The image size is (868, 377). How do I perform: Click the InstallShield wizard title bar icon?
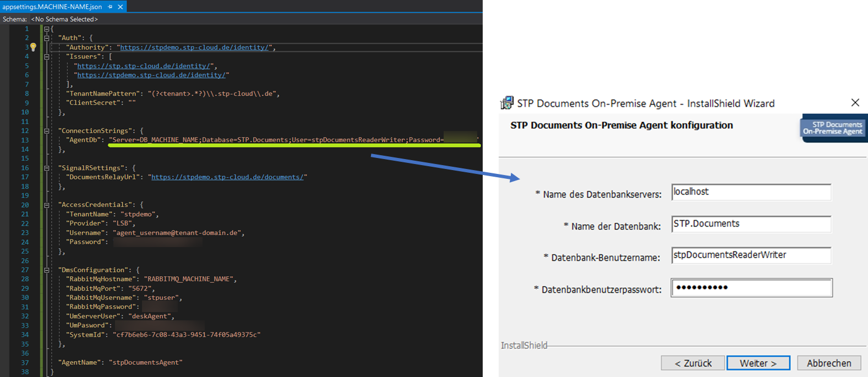point(506,103)
